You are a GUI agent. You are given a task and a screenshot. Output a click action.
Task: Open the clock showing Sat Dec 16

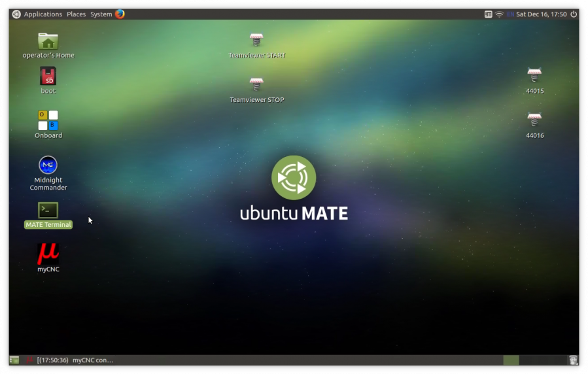coord(541,14)
